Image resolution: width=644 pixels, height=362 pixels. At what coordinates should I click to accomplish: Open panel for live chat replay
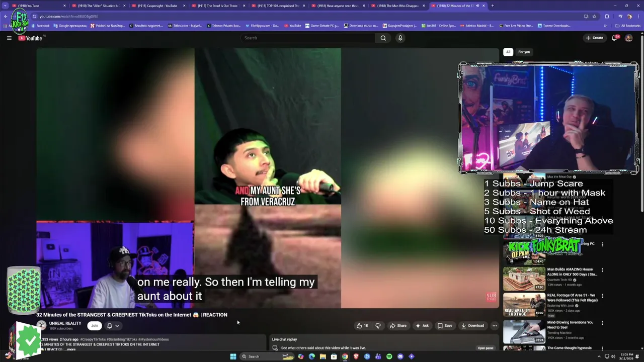[x=486, y=348]
